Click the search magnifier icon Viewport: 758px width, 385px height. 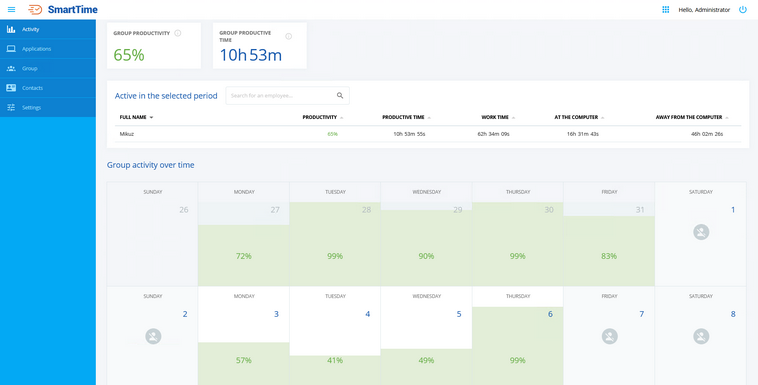point(340,96)
